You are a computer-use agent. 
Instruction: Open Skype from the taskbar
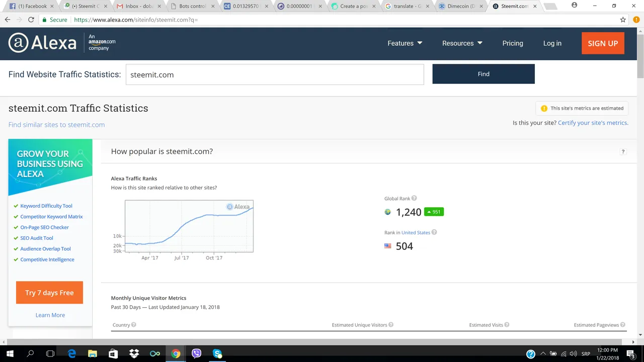coord(217,353)
